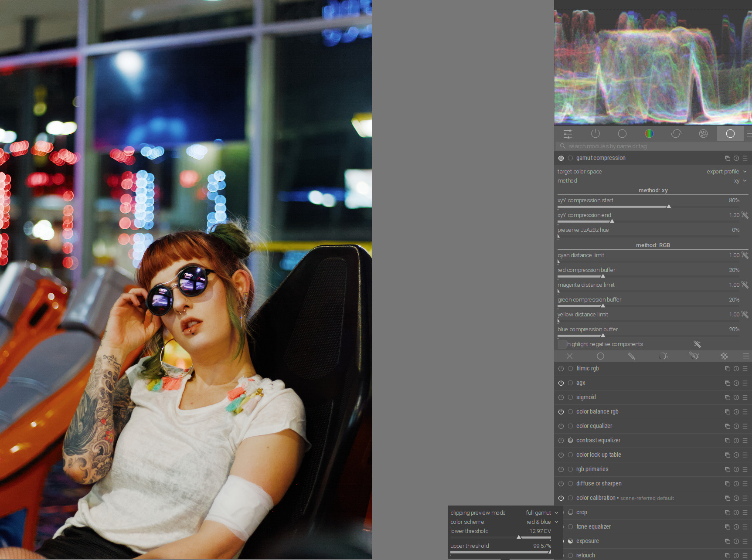The height and width of the screenshot is (560, 752).
Task: Show the active modules group
Action: coord(595,134)
